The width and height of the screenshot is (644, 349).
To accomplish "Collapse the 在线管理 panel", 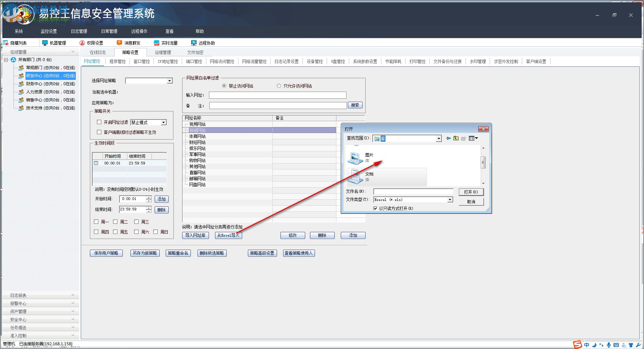I will click(73, 52).
